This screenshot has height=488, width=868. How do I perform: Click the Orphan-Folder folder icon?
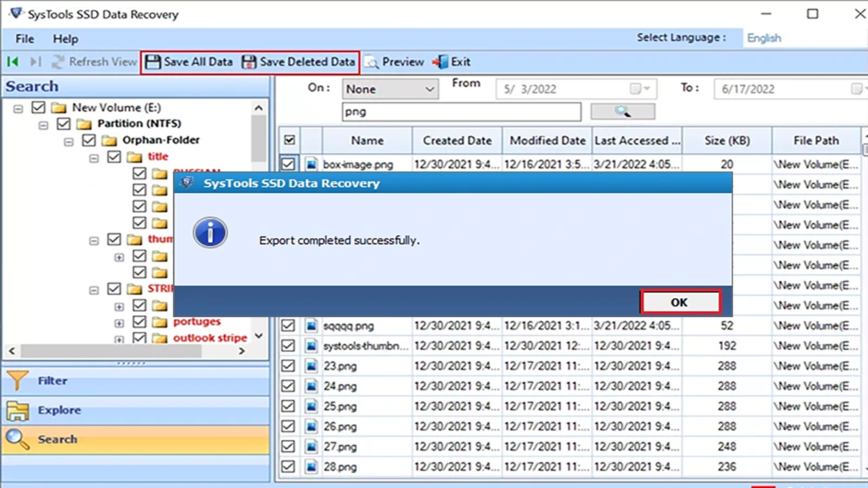pyautogui.click(x=109, y=140)
